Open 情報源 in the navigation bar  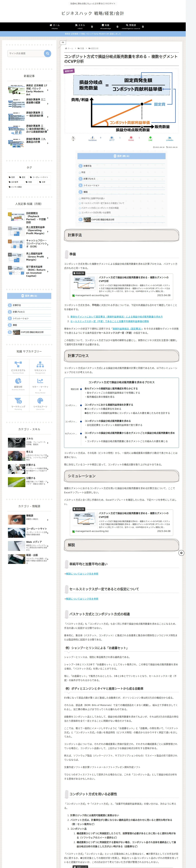pos(131,27)
